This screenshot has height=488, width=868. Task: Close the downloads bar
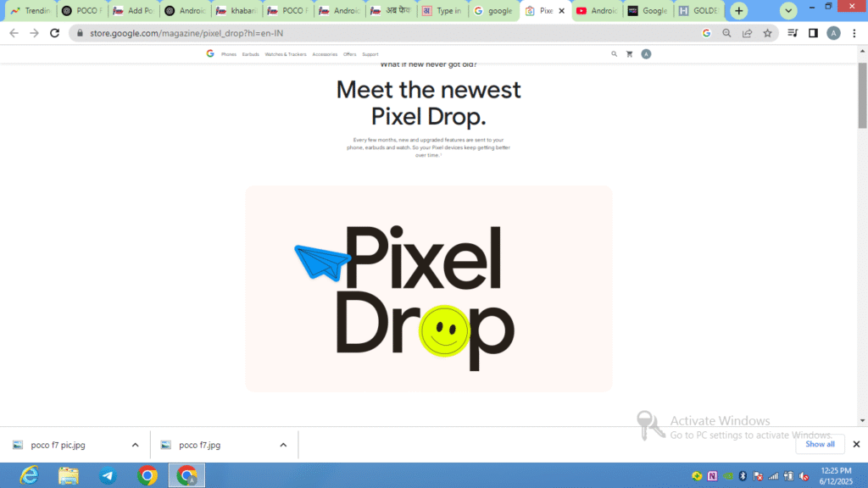[x=856, y=444]
